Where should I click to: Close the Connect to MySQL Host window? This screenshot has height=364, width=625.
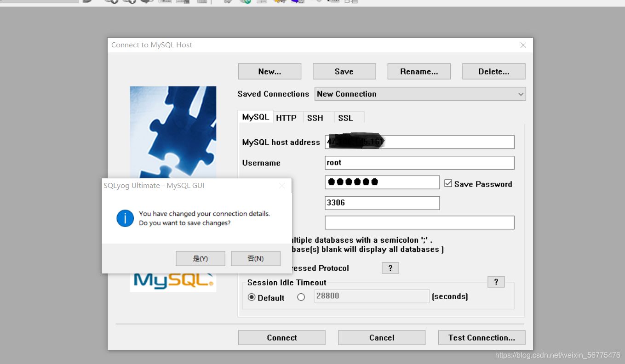click(523, 45)
